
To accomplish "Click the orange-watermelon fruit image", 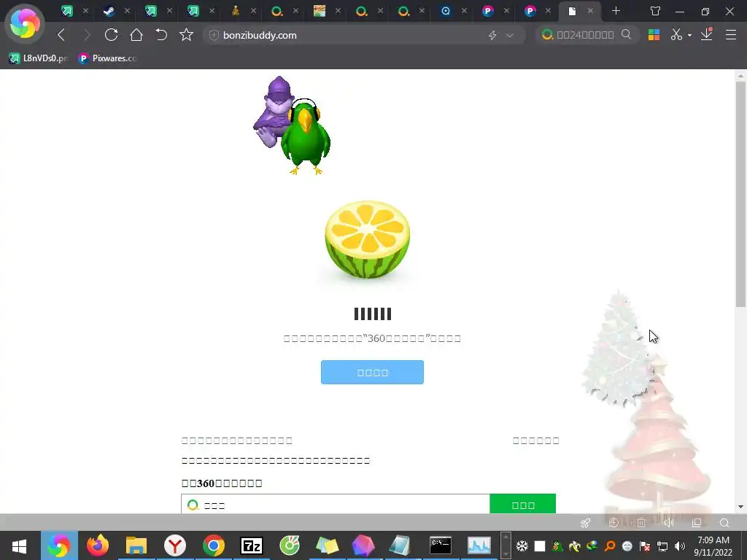I will (368, 240).
